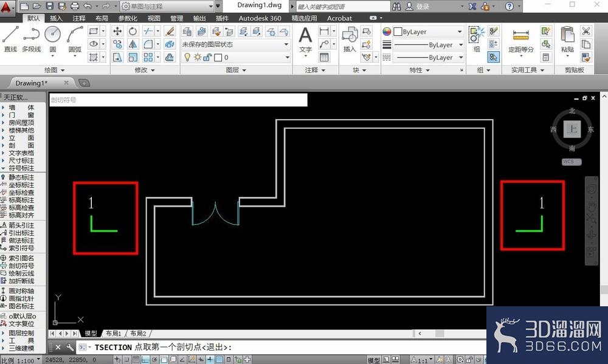The height and width of the screenshot is (364, 608).
Task: Open the layer 0 dropdown list
Action: pos(236,57)
